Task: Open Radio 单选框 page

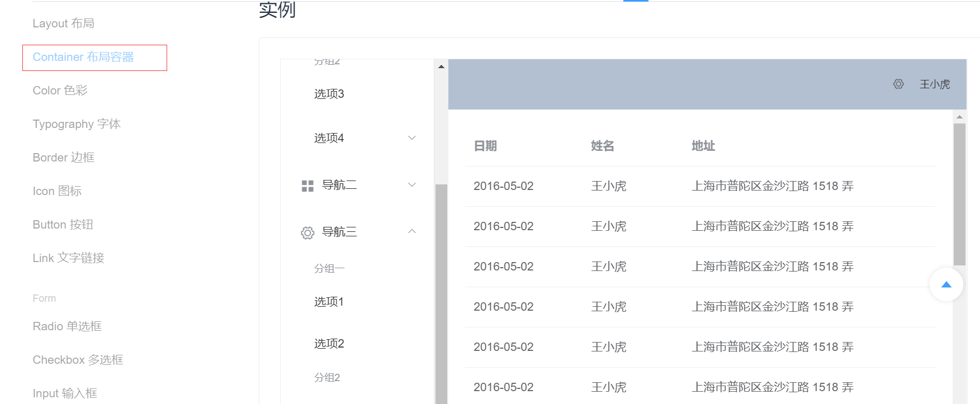Action: tap(67, 326)
